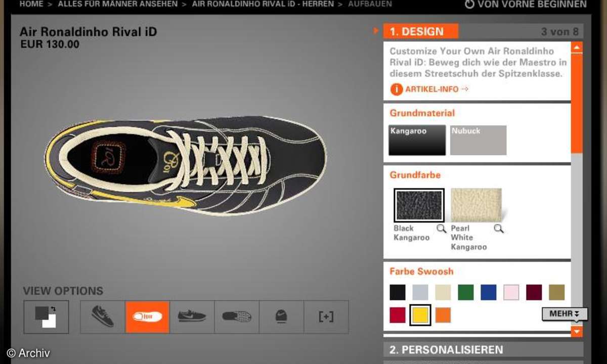607x364 pixels.
Task: Select the side angle shoe view
Action: click(103, 317)
